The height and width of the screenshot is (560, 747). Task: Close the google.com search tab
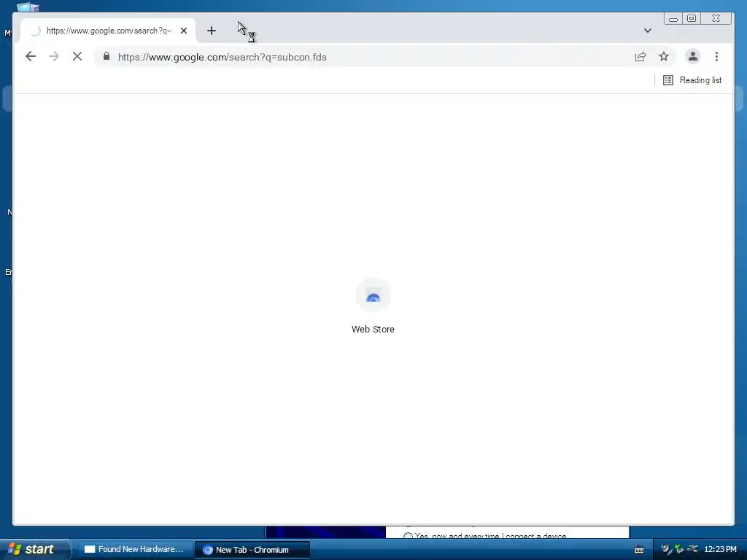point(184,31)
